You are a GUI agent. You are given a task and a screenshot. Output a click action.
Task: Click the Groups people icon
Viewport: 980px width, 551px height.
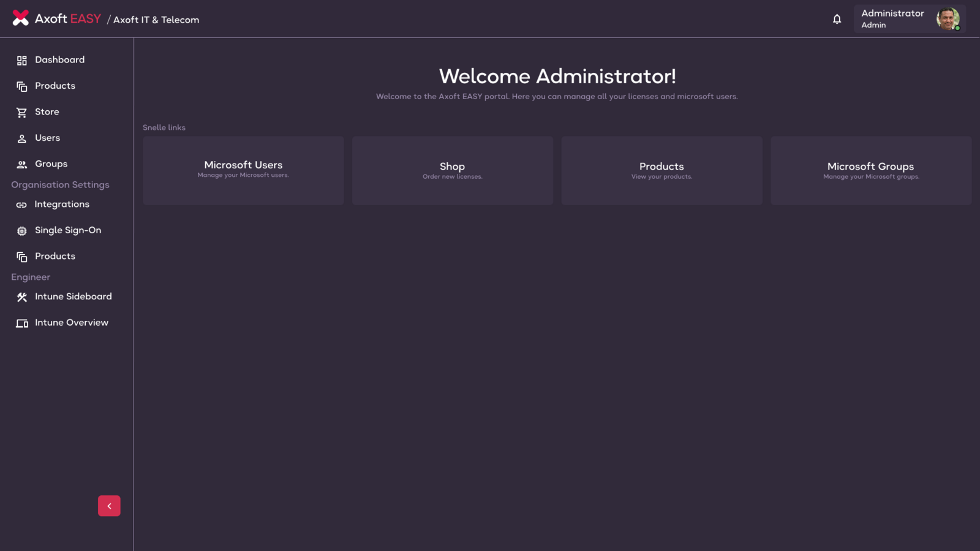point(22,165)
